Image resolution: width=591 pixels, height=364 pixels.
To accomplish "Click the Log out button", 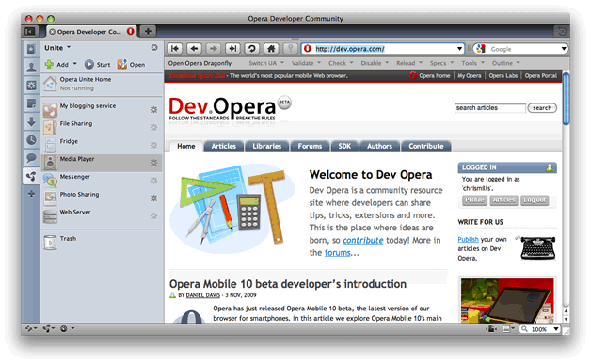I will pos(535,200).
